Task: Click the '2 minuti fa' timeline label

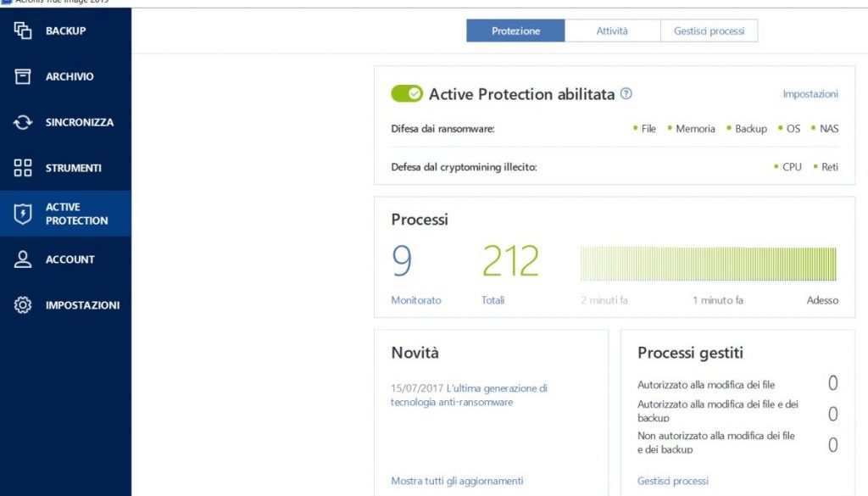Action: pos(604,300)
